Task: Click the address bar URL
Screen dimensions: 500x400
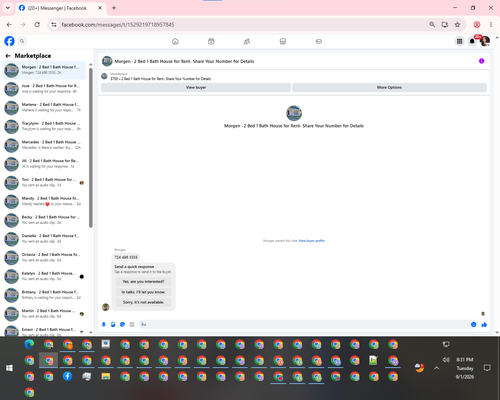Action: pos(118,25)
